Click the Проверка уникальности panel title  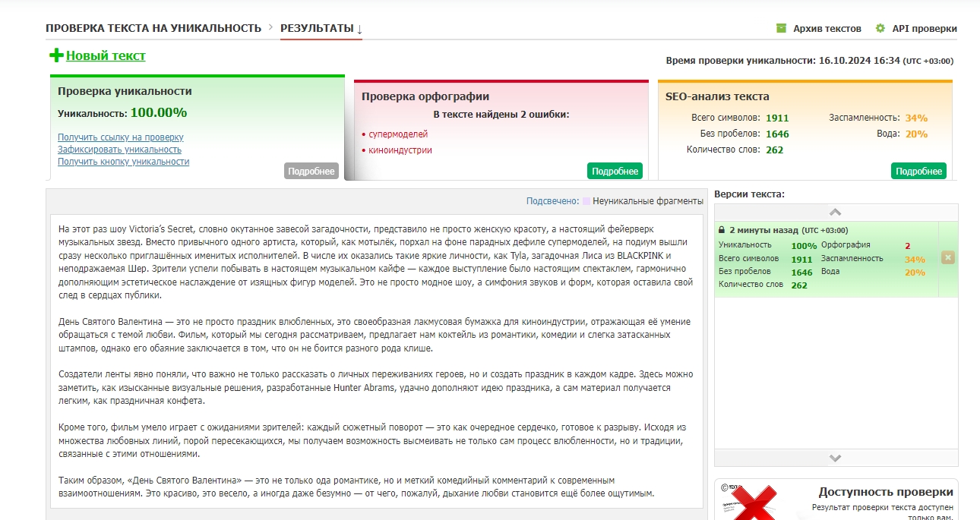coord(125,91)
